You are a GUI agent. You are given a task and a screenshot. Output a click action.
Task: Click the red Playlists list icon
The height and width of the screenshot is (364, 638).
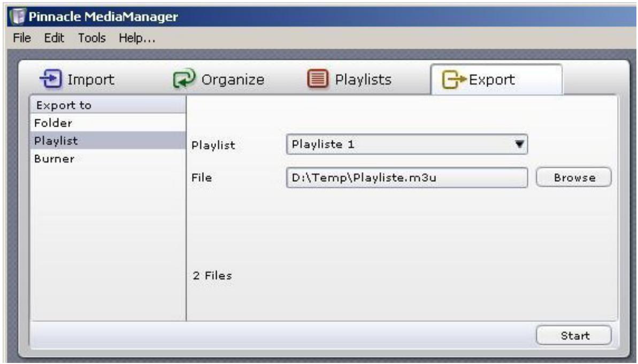(x=318, y=79)
